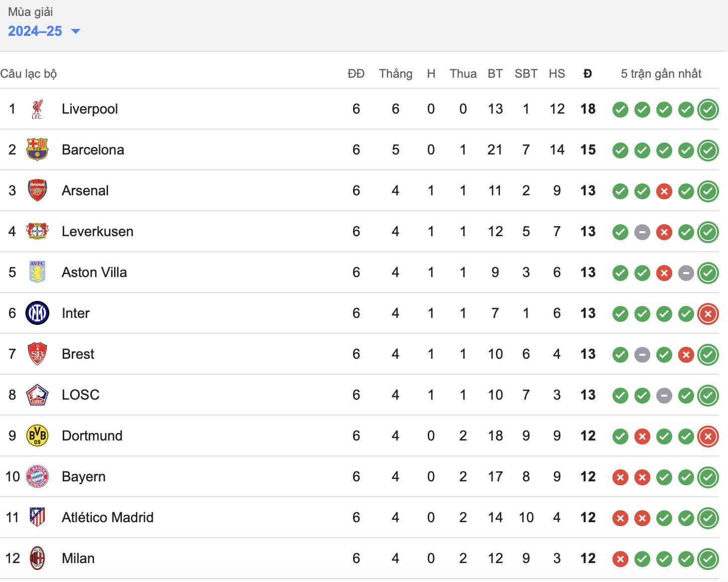Image resolution: width=728 pixels, height=582 pixels.
Task: Click the Bayern club crest
Action: point(37,476)
